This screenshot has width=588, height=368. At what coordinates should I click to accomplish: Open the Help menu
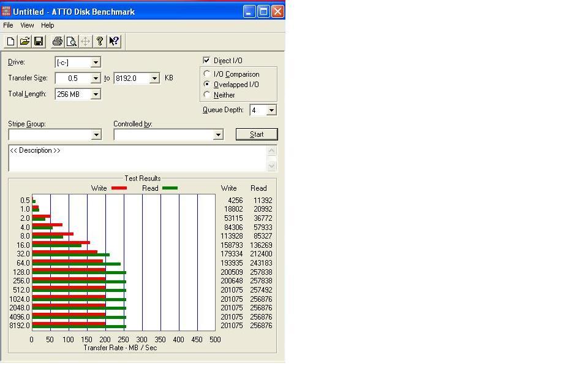point(48,25)
